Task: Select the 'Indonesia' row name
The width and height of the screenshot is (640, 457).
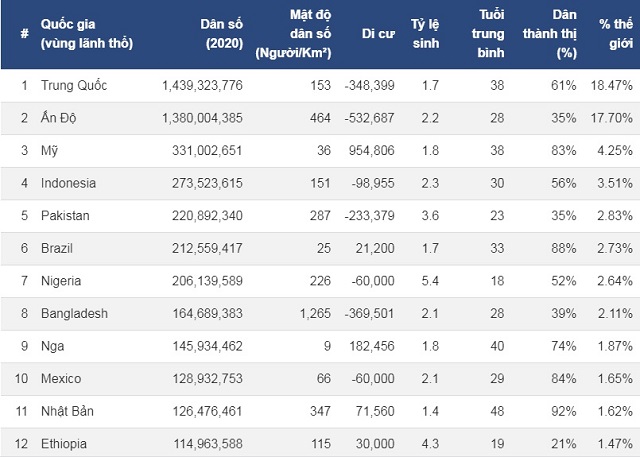Action: (69, 183)
